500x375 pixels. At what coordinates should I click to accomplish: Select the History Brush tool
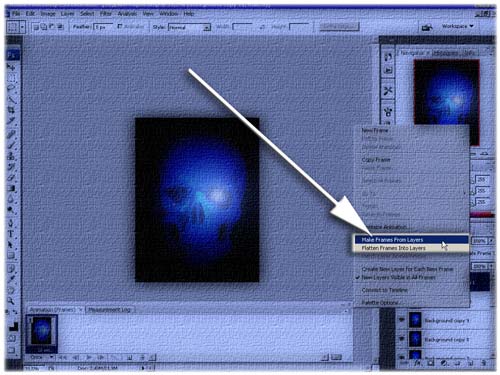click(11, 167)
